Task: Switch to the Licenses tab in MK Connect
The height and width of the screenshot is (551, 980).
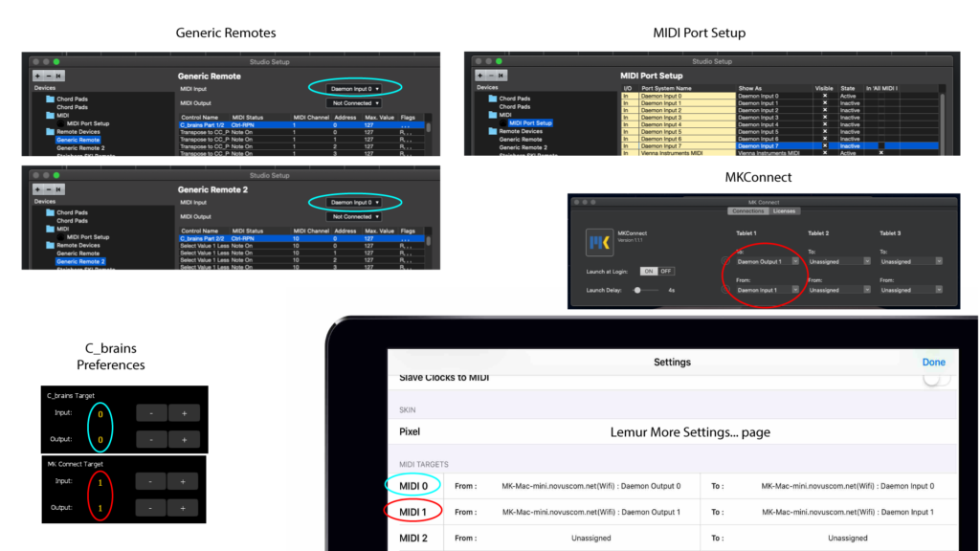Action: coord(784,211)
